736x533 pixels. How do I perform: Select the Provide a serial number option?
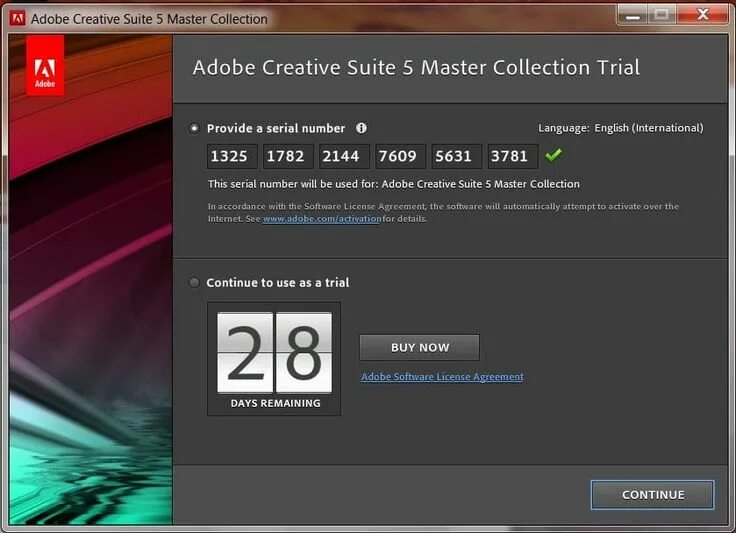tap(194, 128)
